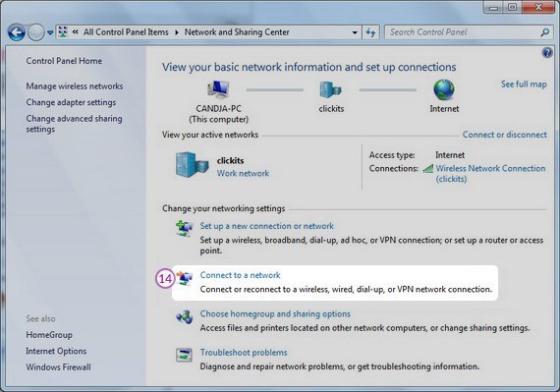Click Change your networking settings heading

click(224, 208)
